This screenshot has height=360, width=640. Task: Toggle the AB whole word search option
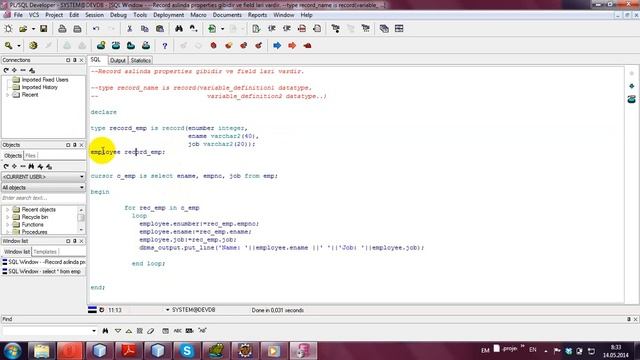pos(189,331)
